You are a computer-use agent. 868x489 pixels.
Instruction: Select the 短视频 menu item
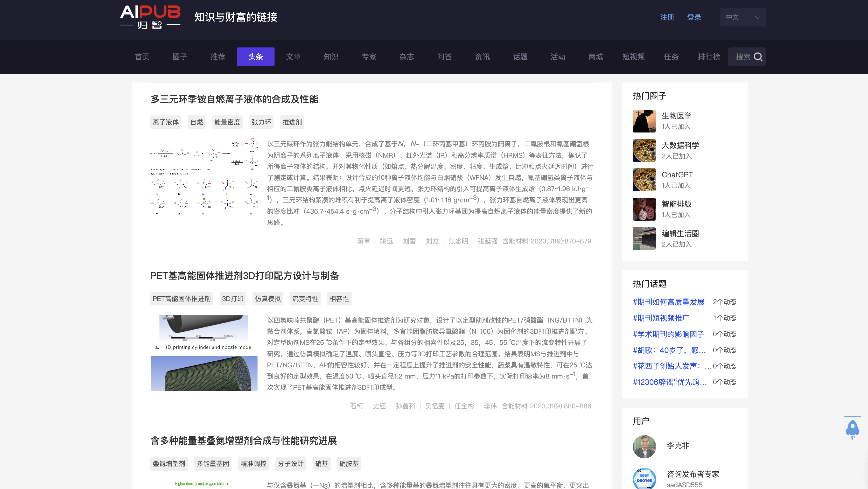pyautogui.click(x=633, y=57)
